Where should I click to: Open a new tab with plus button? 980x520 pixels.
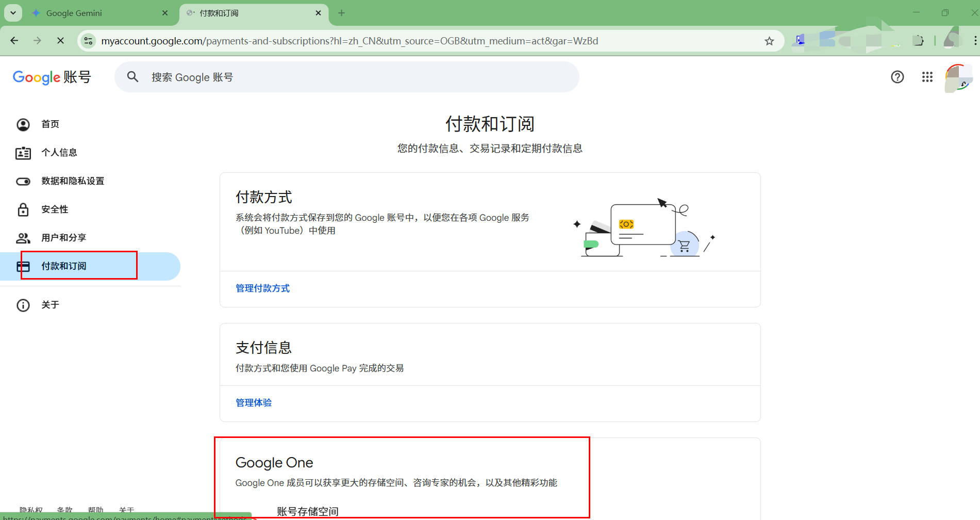(341, 13)
